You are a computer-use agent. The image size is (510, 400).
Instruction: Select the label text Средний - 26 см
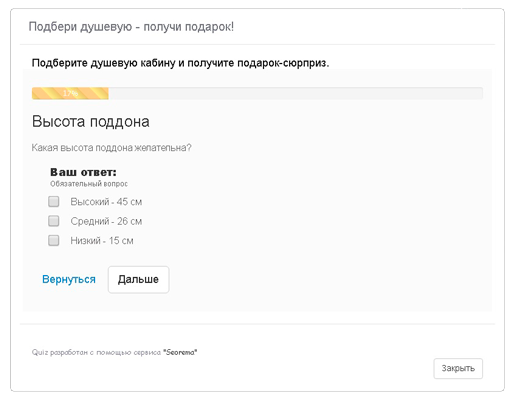[106, 221]
